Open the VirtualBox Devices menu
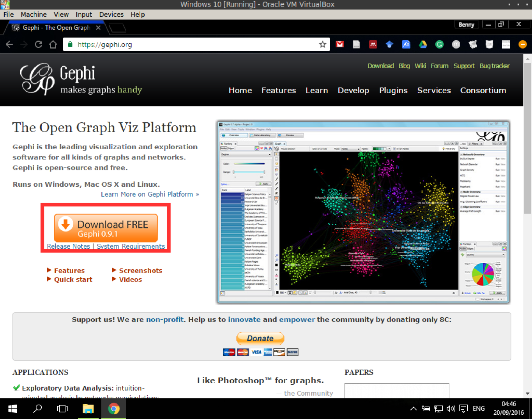 (x=111, y=14)
